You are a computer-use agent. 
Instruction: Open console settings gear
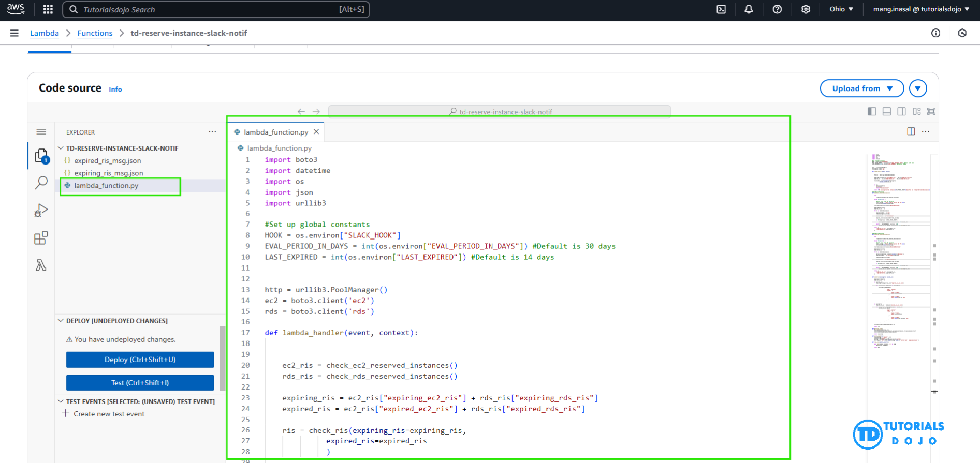coord(806,9)
